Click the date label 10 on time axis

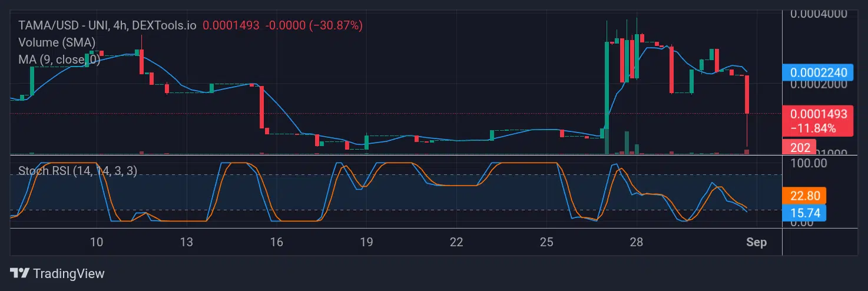(97, 242)
